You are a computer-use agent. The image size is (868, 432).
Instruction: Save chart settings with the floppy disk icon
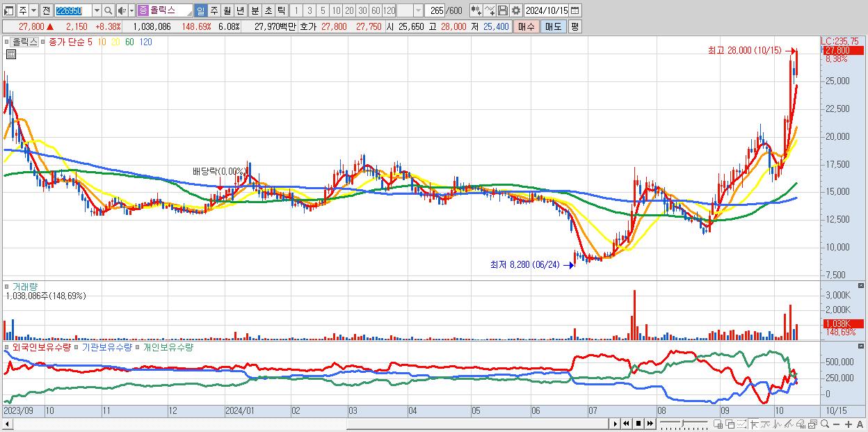[503, 10]
